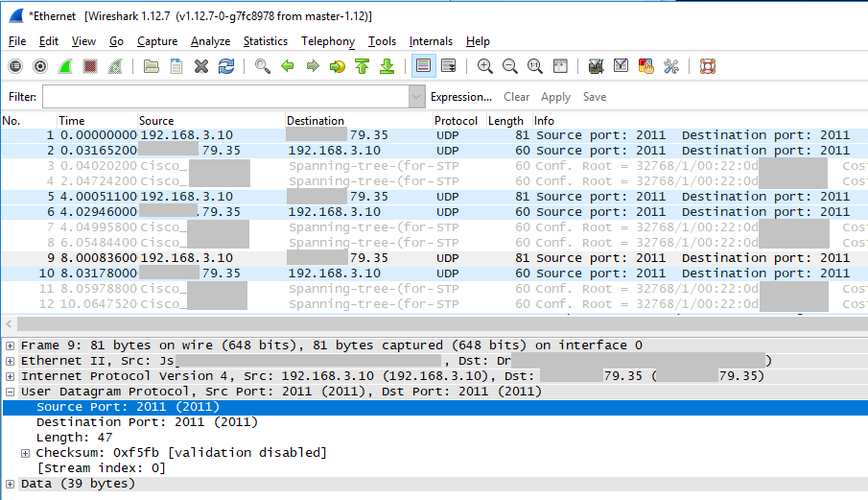Open the Telephony menu
868x500 pixels.
(328, 41)
